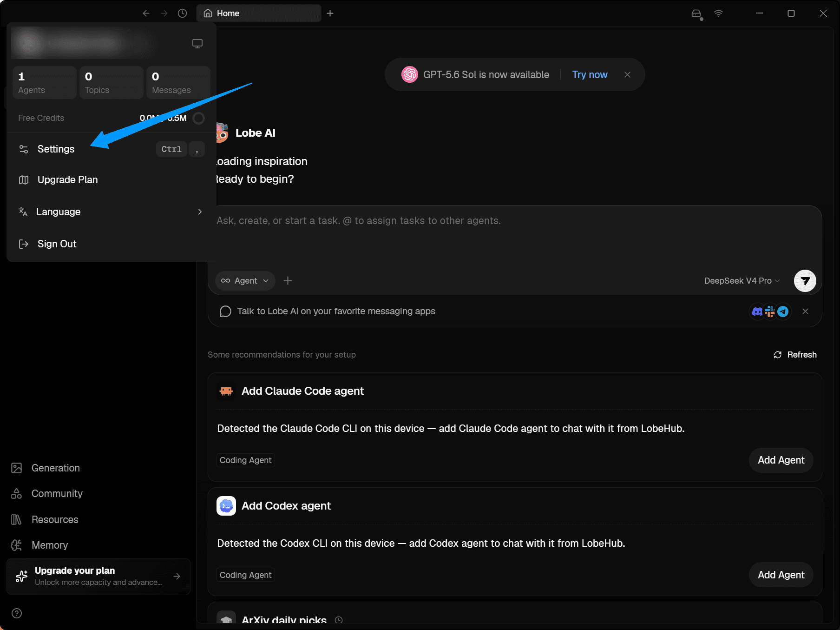Click Coding Agent tag under Codex

tap(246, 575)
